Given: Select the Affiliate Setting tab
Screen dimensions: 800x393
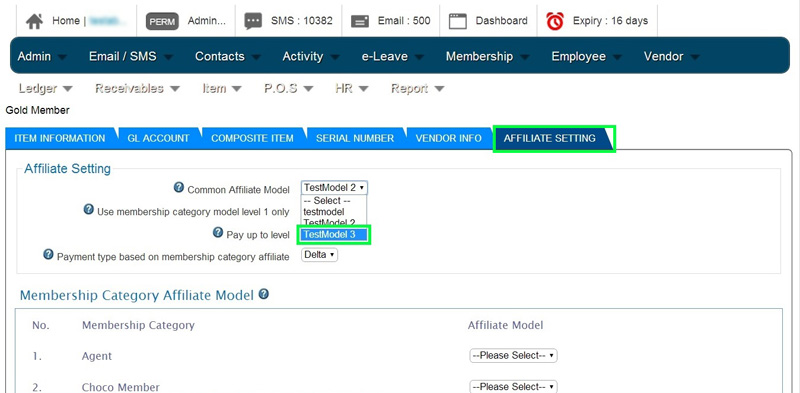Looking at the screenshot, I should [x=549, y=138].
